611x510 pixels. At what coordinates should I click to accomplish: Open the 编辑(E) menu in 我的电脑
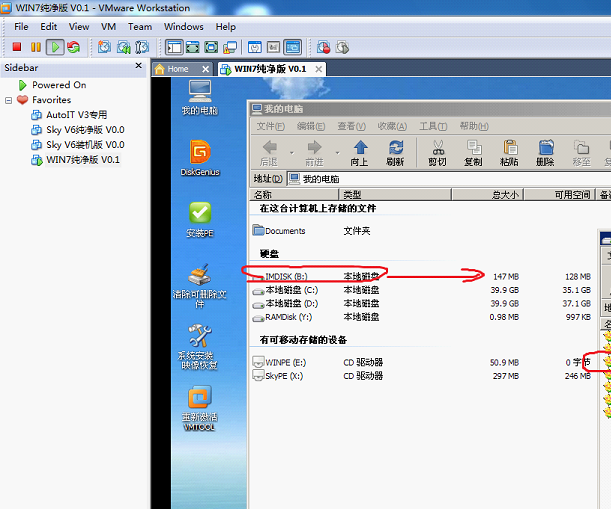[x=311, y=126]
